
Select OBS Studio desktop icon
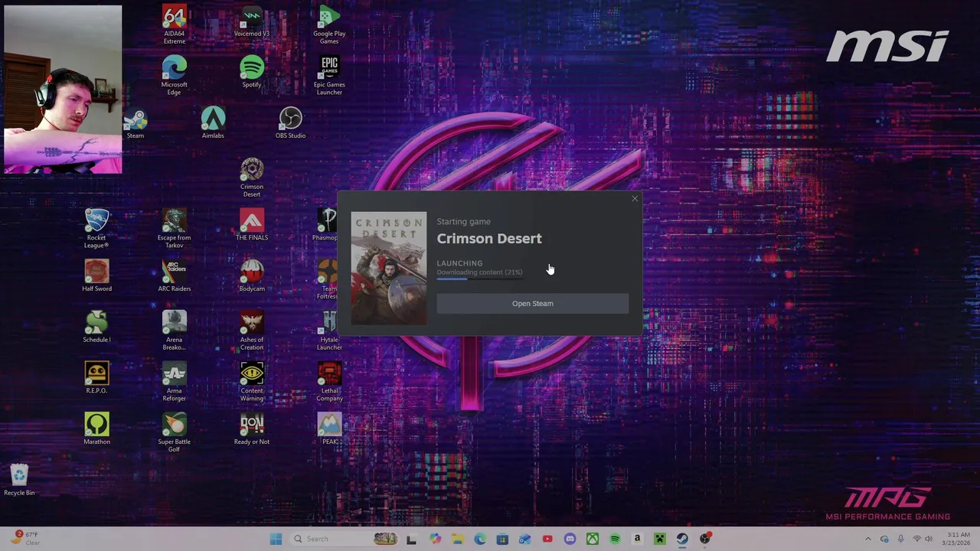point(290,123)
